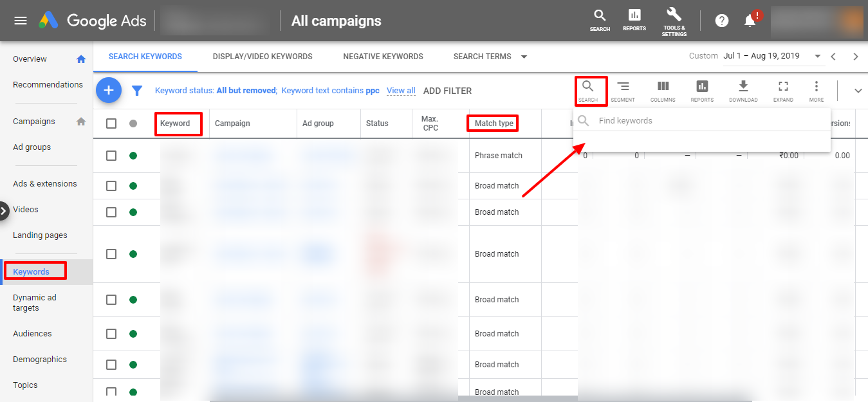
Task: Click the table toolbar Search icon
Action: (x=588, y=91)
